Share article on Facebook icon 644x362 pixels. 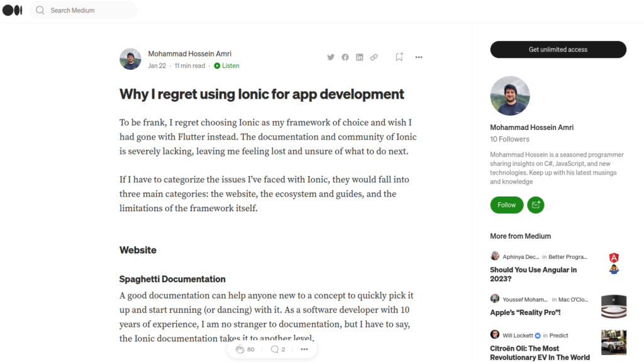(x=345, y=57)
